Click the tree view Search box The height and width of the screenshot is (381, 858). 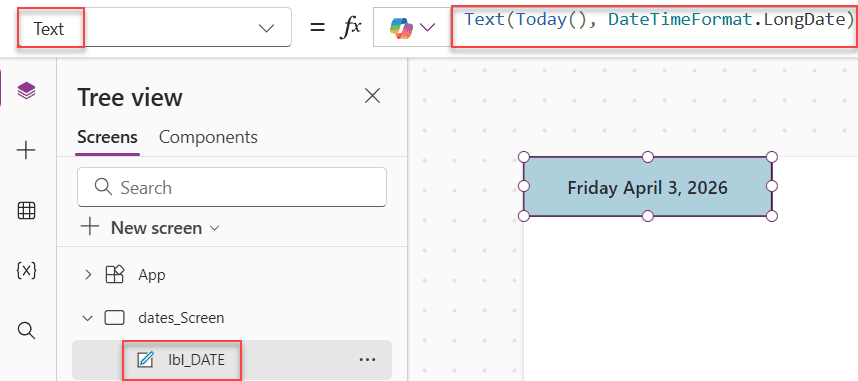point(232,187)
